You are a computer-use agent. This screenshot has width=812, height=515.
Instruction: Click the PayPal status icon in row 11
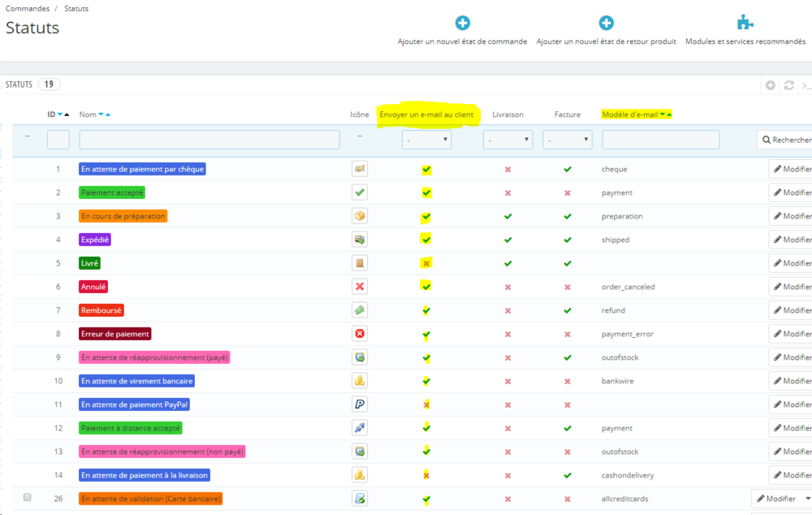click(x=360, y=405)
